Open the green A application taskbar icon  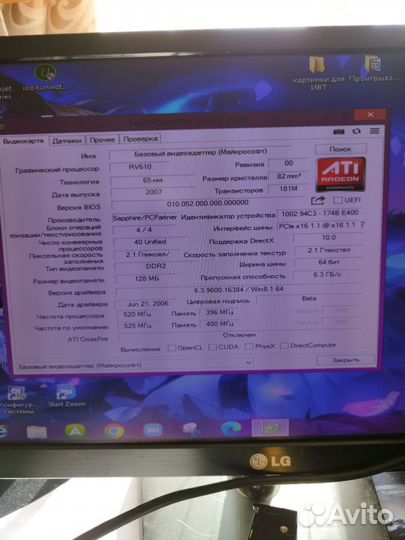75,431
